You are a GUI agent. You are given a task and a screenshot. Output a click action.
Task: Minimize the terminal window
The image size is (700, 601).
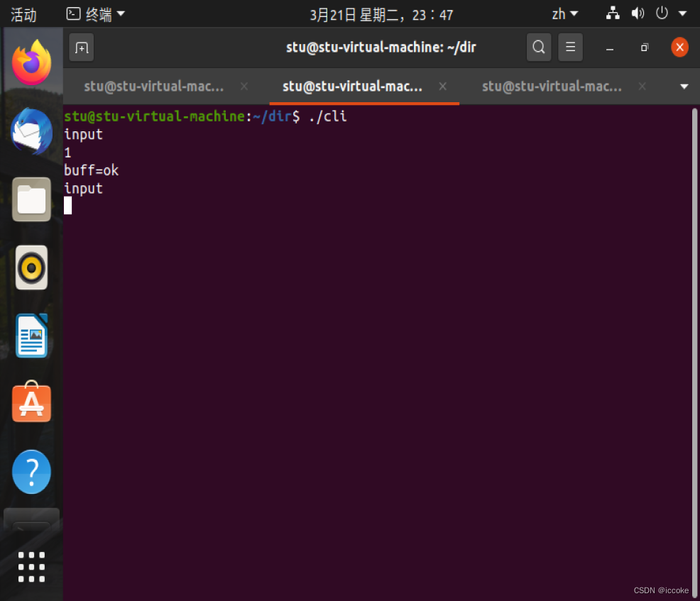[x=609, y=48]
